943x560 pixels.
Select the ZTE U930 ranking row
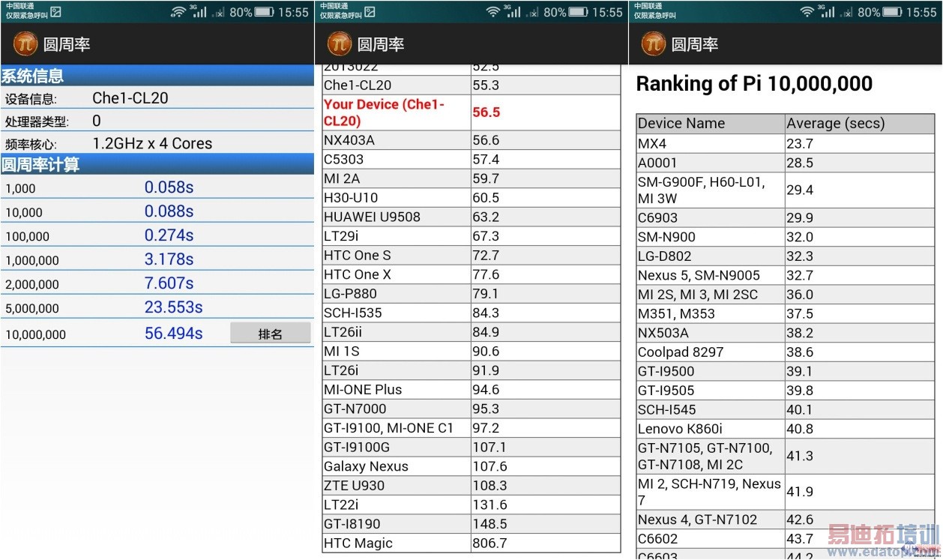coord(471,485)
